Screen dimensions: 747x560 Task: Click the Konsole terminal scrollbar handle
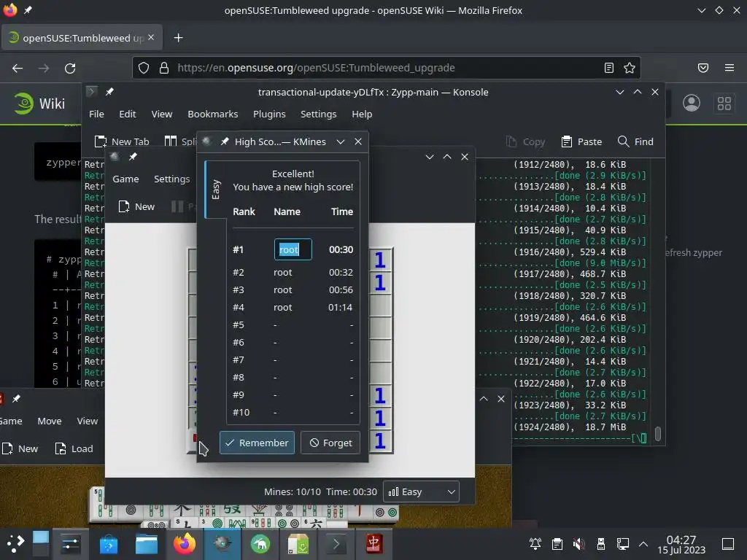(658, 434)
